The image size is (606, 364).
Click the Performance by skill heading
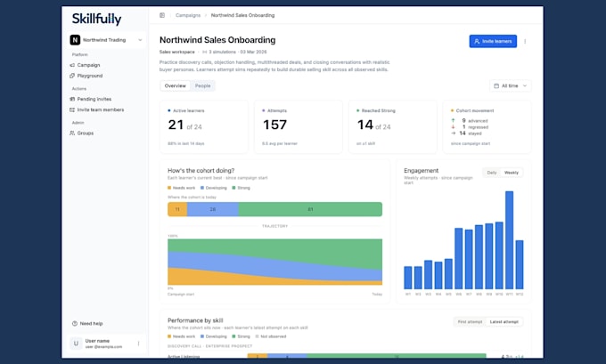point(195,320)
